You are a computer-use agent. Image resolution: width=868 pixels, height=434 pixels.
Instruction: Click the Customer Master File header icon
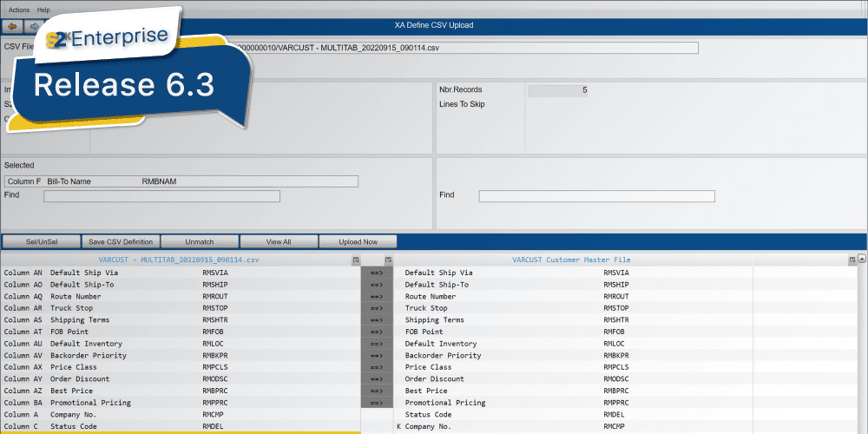coord(852,260)
